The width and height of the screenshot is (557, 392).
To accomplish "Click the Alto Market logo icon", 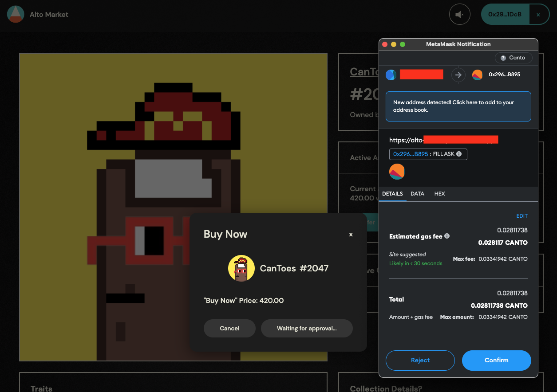I will point(16,14).
